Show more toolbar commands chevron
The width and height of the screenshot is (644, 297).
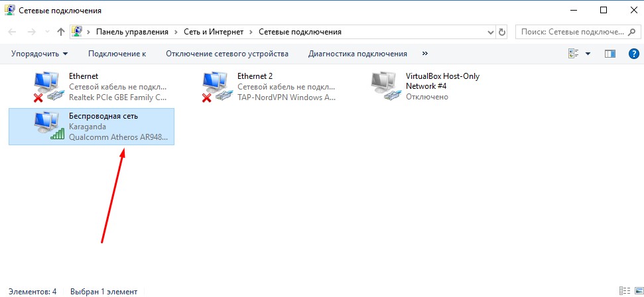425,54
